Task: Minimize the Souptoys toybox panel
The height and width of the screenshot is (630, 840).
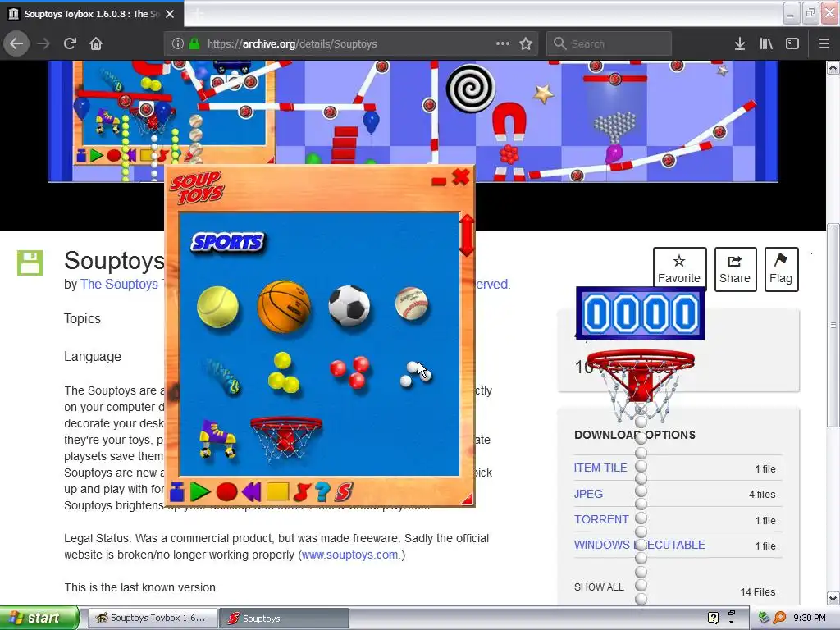Action: [439, 182]
